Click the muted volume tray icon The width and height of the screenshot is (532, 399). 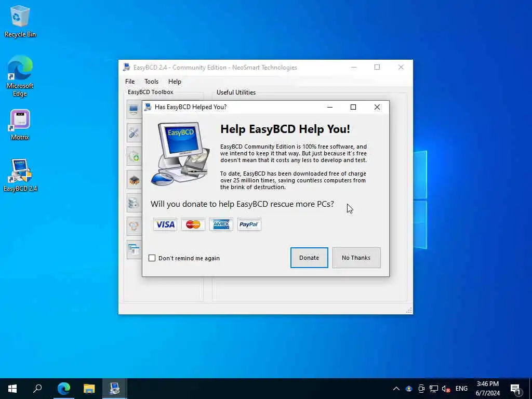(446, 389)
